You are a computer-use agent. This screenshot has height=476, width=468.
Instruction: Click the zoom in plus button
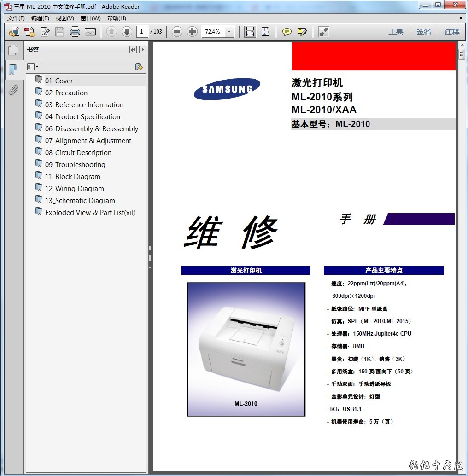[x=192, y=32]
